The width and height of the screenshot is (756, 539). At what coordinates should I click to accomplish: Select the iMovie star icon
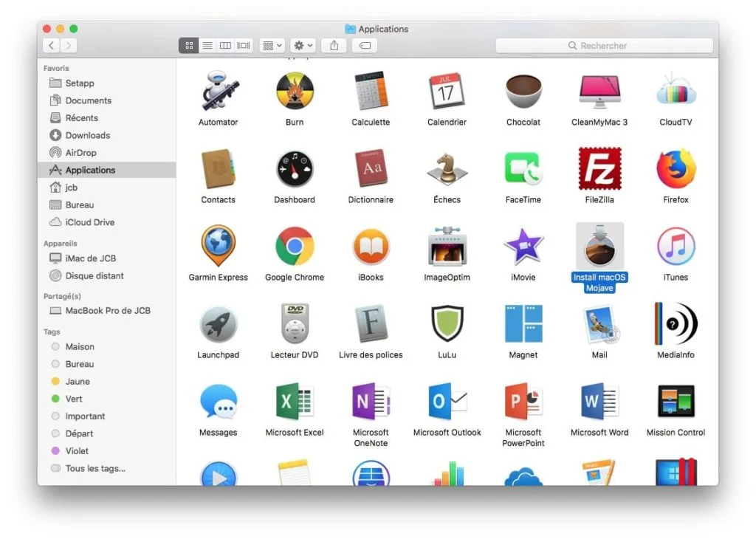tap(523, 247)
